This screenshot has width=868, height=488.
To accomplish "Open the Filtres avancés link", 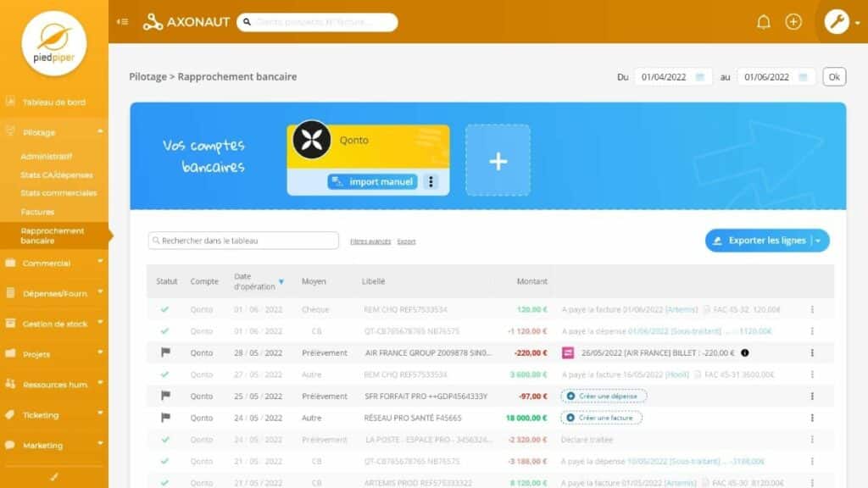I will tap(370, 241).
